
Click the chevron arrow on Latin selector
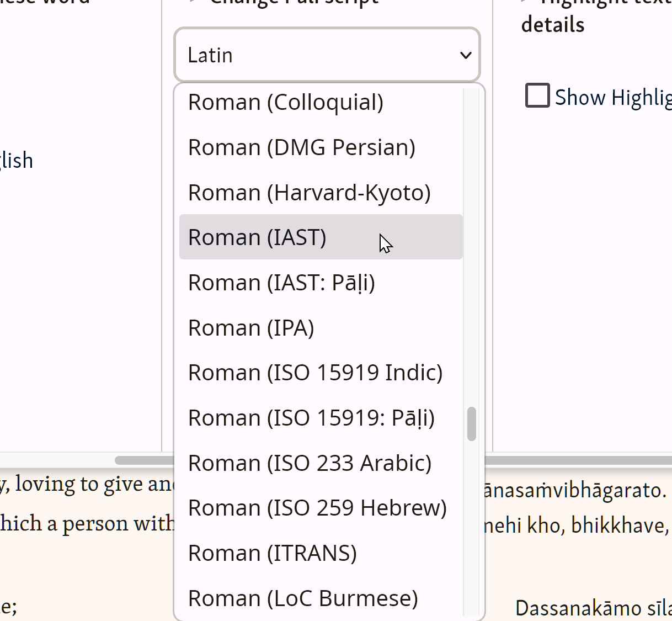(466, 55)
